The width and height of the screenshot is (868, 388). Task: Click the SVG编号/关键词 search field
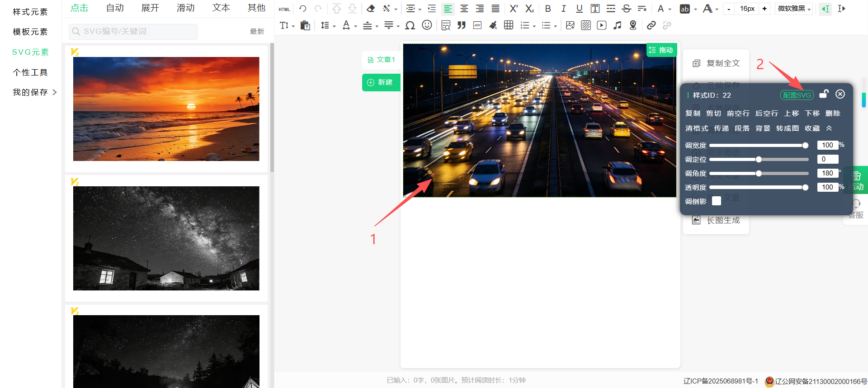[133, 32]
